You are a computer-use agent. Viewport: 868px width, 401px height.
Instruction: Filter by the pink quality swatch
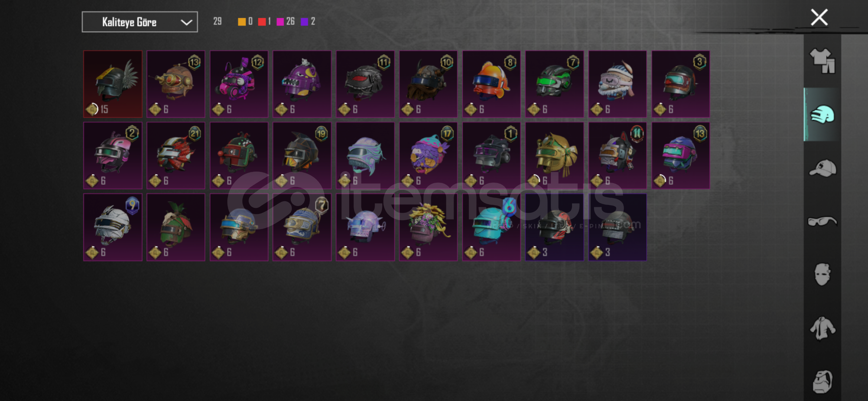pyautogui.click(x=280, y=22)
